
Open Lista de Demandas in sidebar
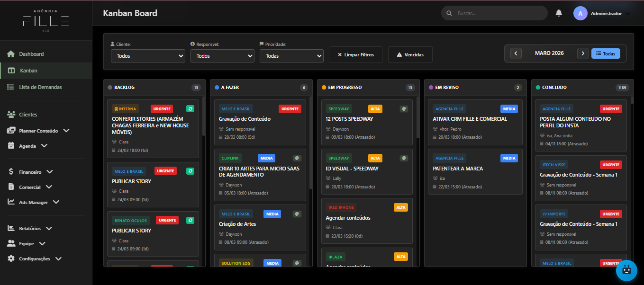tap(40, 87)
